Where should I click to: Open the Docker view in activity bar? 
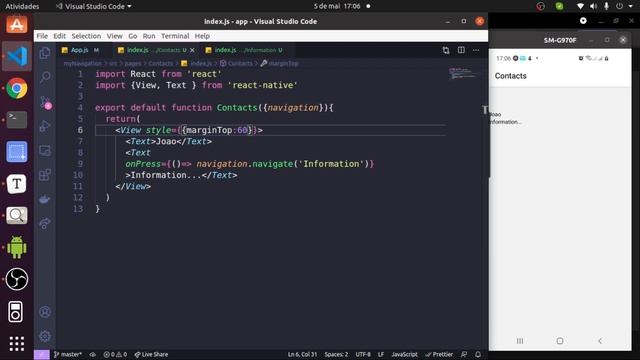45,199
